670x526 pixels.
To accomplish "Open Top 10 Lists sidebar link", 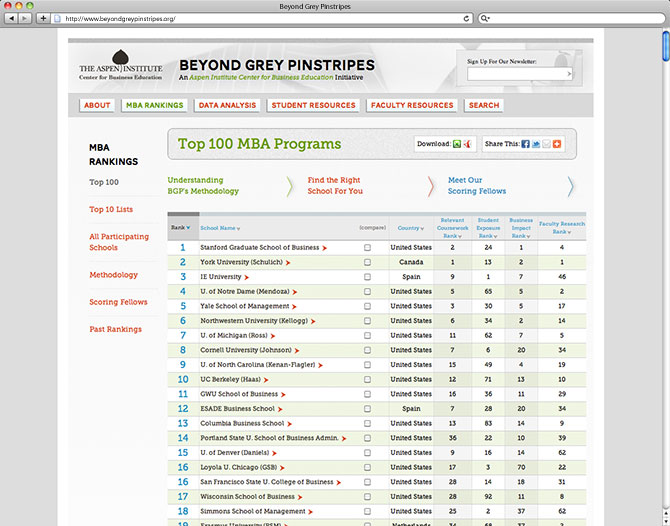I will pos(111,209).
